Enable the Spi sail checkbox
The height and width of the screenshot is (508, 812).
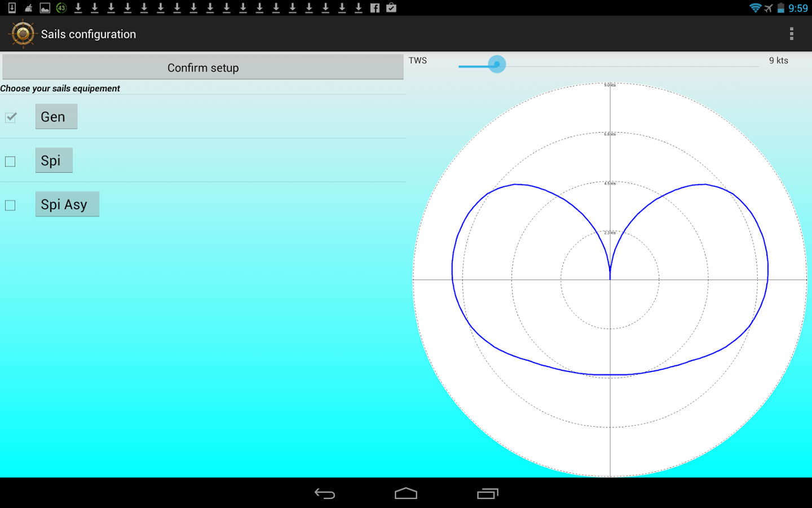[x=10, y=161]
